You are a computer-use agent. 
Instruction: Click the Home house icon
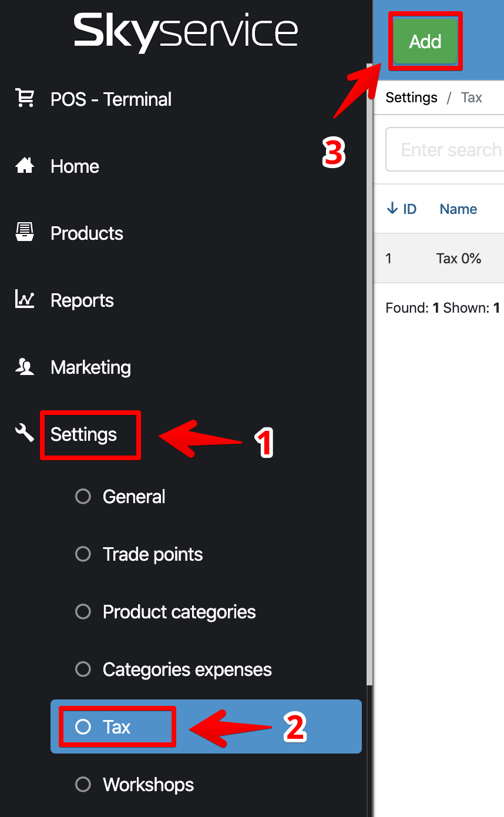click(25, 166)
